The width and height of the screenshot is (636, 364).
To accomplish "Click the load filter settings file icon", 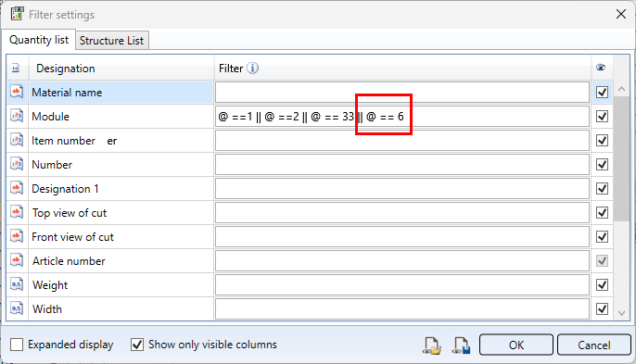I will [x=432, y=345].
